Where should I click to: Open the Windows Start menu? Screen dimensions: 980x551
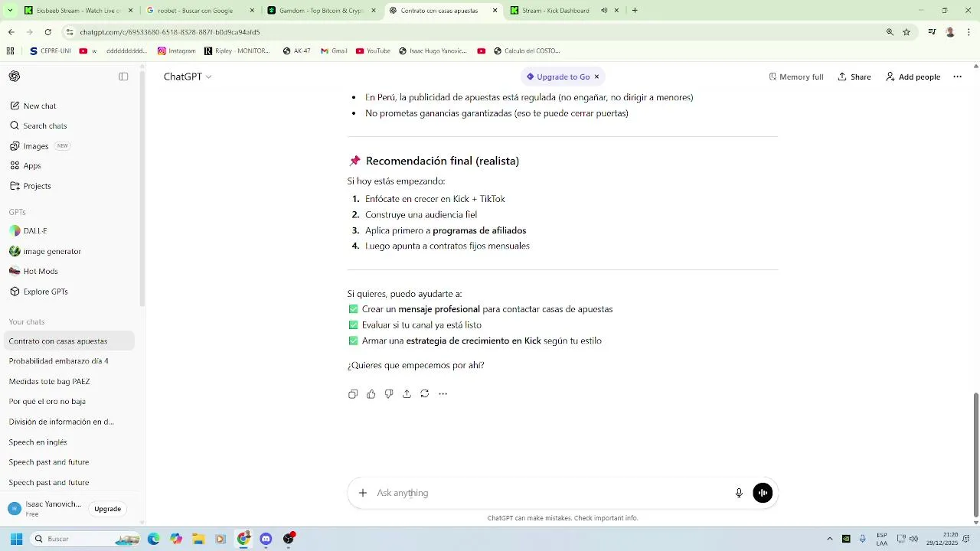coord(16,539)
